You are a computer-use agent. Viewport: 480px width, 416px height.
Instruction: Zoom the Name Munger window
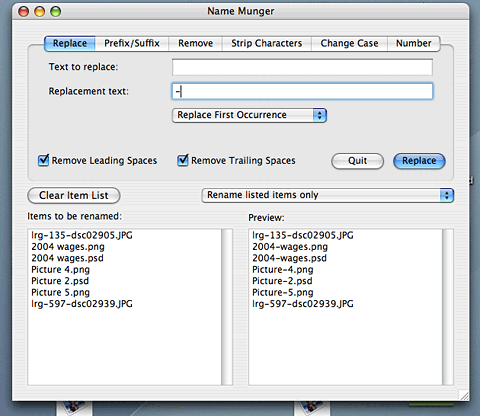click(56, 11)
